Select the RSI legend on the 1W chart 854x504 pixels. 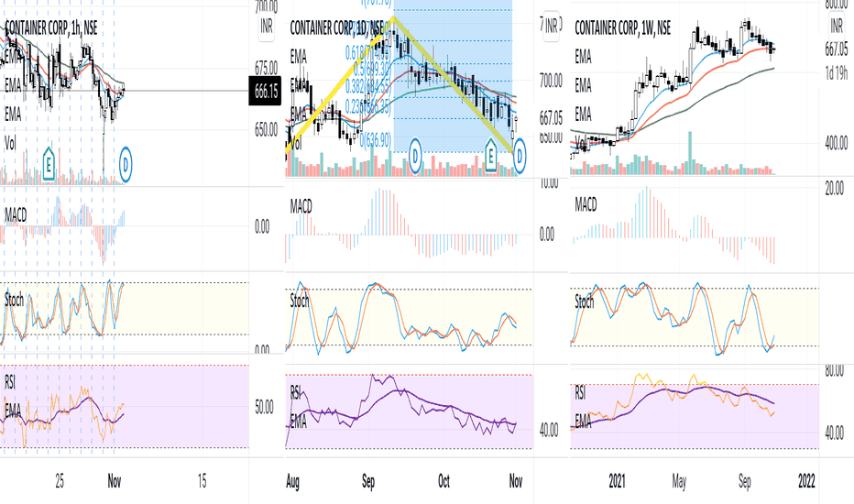point(581,392)
